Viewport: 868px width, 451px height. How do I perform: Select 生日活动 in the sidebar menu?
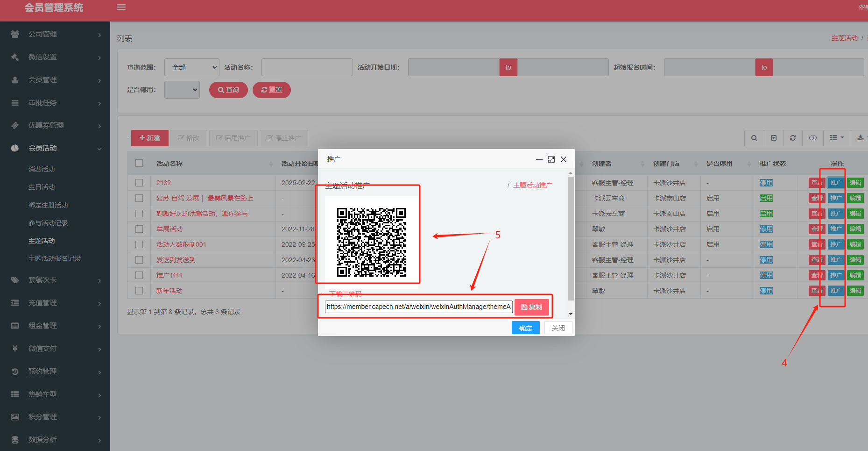(x=42, y=187)
